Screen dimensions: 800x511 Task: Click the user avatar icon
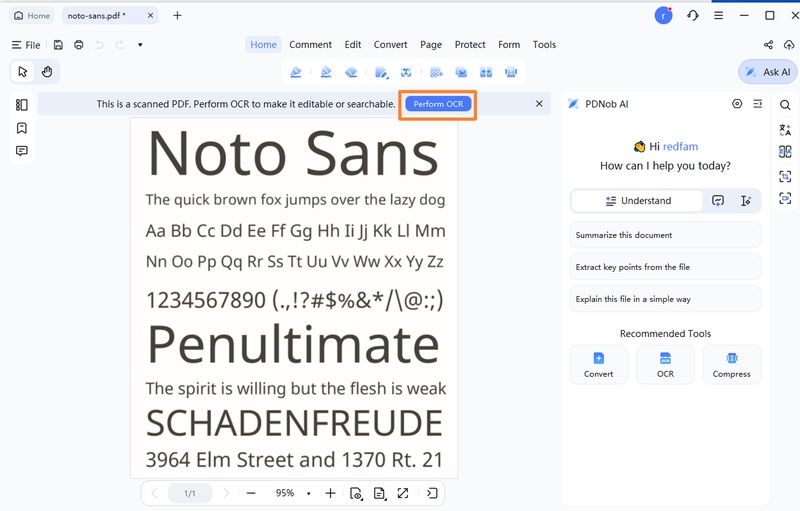(x=663, y=16)
